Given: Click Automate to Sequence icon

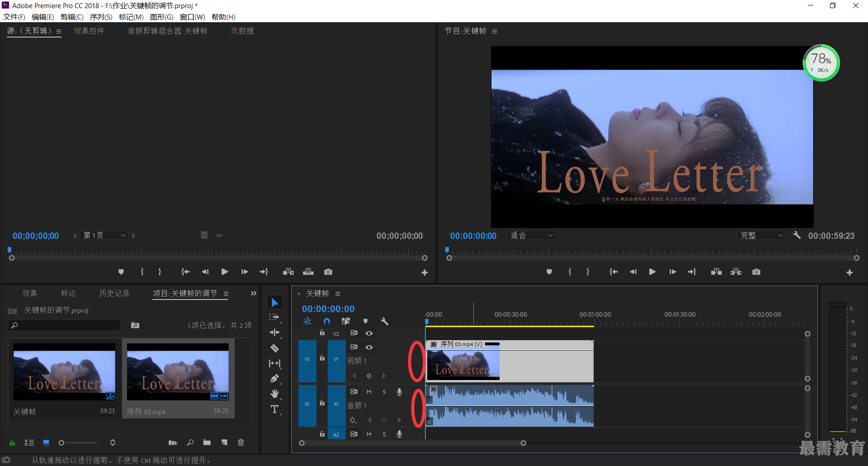Looking at the screenshot, I should coord(173,442).
